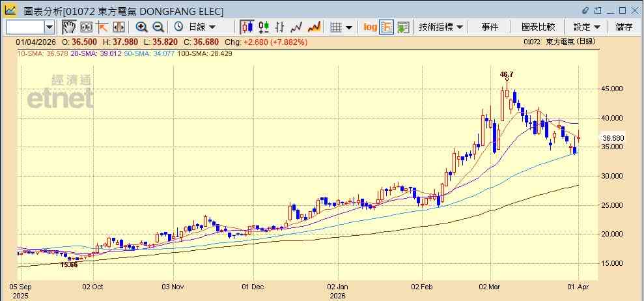Click the 15.000 price axis label
This screenshot has width=644, height=301.
[612, 263]
